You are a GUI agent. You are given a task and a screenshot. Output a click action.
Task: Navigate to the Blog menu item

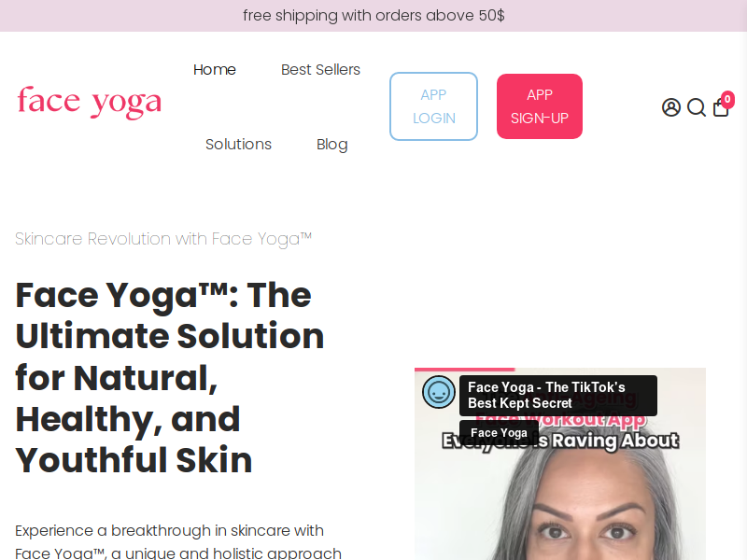[332, 145]
